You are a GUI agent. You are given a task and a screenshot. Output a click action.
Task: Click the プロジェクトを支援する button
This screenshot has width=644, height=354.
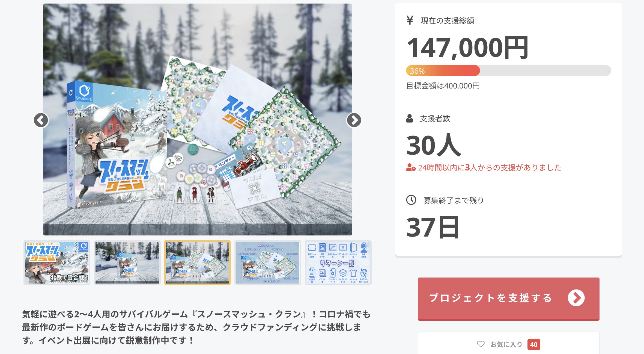tap(508, 299)
